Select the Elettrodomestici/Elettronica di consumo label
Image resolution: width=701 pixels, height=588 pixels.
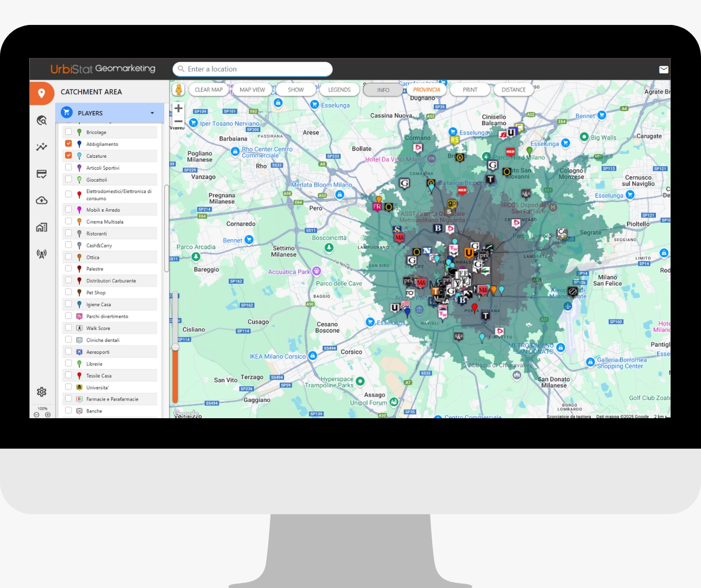pos(119,195)
